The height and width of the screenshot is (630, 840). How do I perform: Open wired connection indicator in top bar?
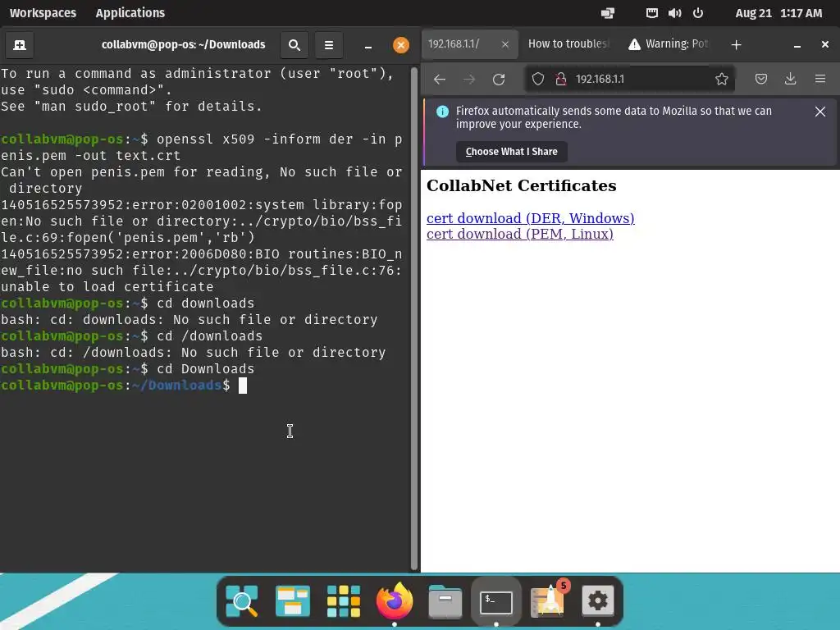(651, 13)
